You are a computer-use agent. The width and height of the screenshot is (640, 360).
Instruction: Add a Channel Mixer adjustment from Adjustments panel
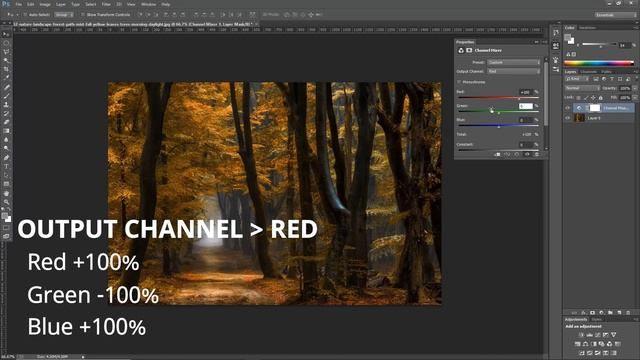(609, 344)
